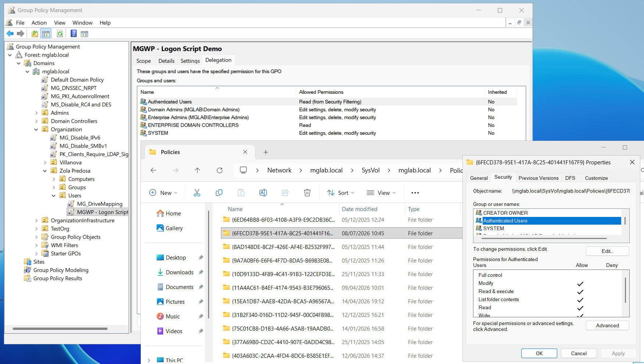Expand the Villanova OU
The height and width of the screenshot is (364, 644).
coord(45,163)
